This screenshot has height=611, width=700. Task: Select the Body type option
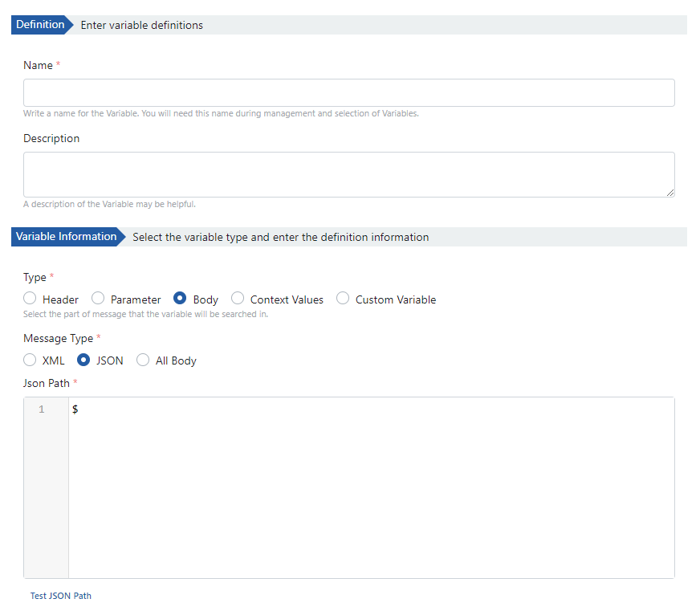point(181,299)
